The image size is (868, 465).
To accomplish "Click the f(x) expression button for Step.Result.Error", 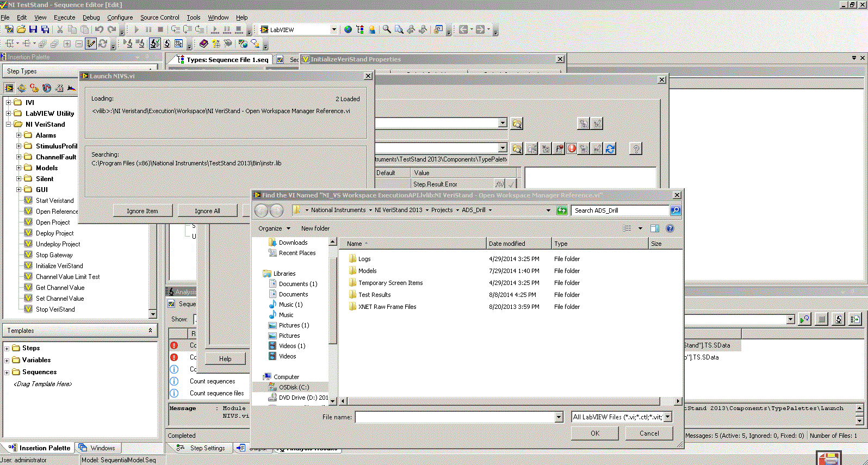I will tap(499, 184).
